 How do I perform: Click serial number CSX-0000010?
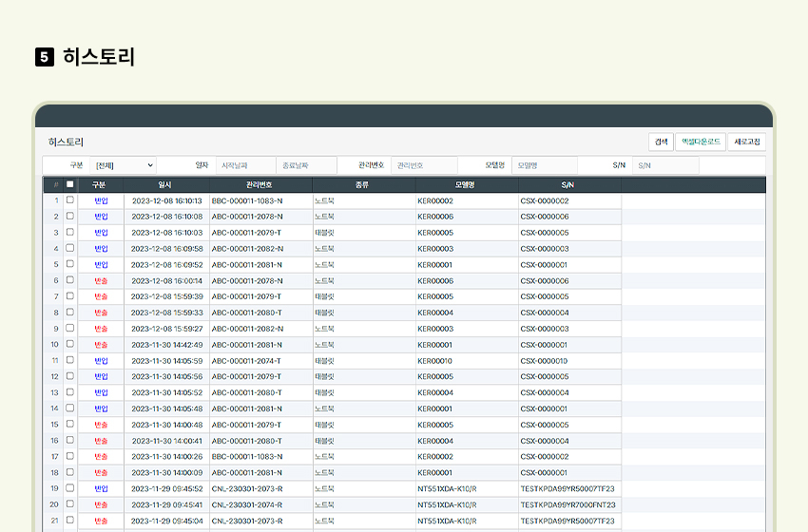pos(544,361)
